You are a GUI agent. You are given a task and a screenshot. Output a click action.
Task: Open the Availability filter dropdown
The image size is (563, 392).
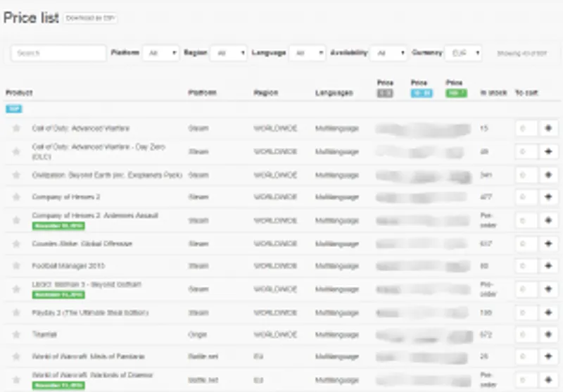[x=388, y=53]
